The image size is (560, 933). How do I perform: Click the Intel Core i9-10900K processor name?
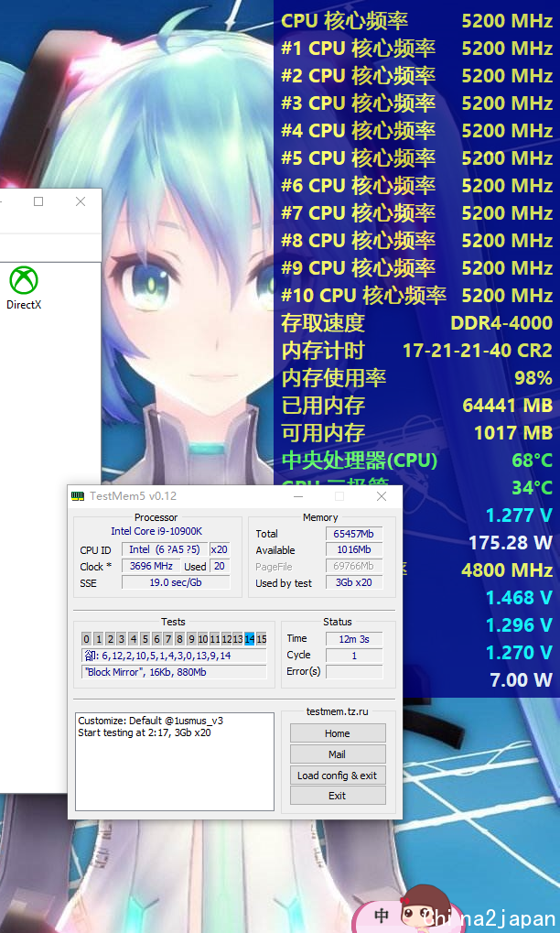[x=156, y=531]
